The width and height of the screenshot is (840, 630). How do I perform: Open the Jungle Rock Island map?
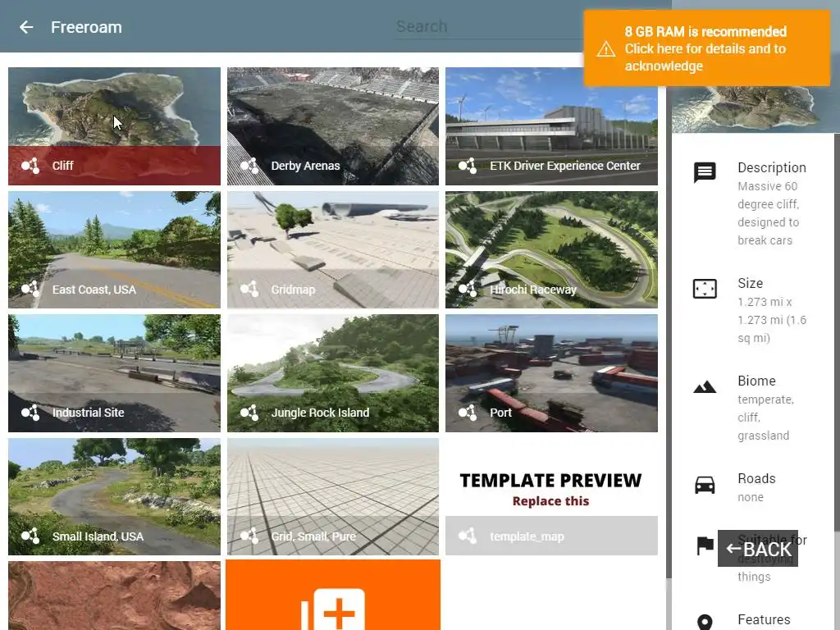point(333,373)
